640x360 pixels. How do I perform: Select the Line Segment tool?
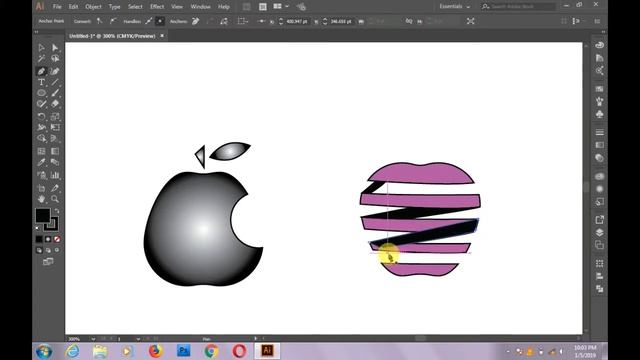(x=55, y=82)
